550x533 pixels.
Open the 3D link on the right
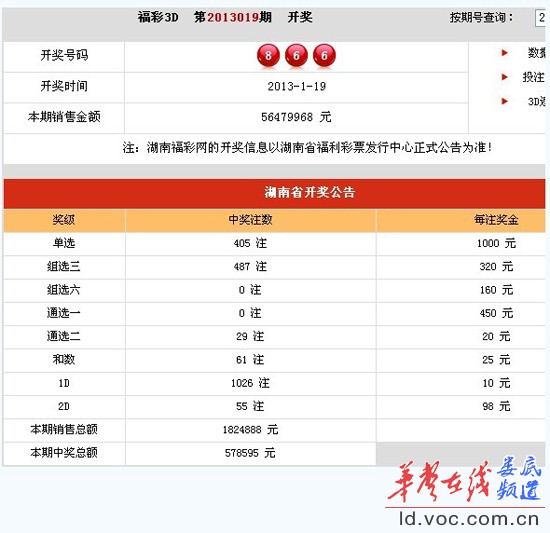[x=537, y=101]
